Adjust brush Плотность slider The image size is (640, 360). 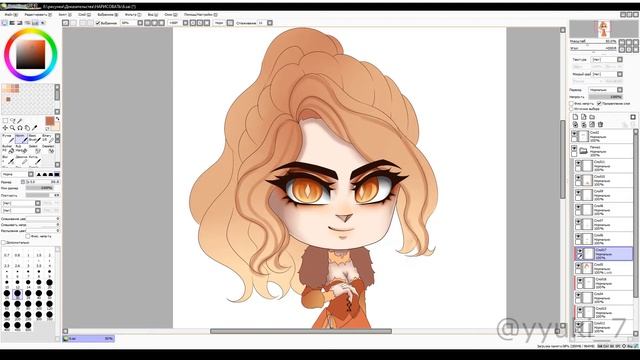tap(42, 196)
